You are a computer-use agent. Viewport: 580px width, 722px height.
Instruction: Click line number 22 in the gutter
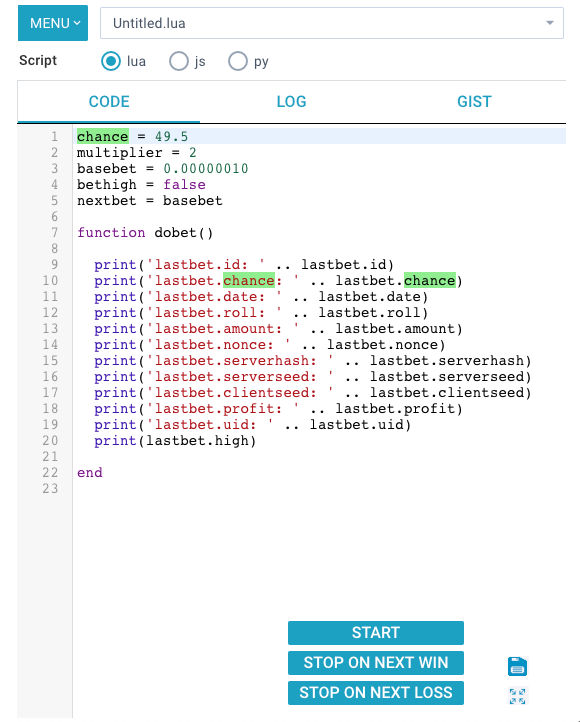pos(50,472)
